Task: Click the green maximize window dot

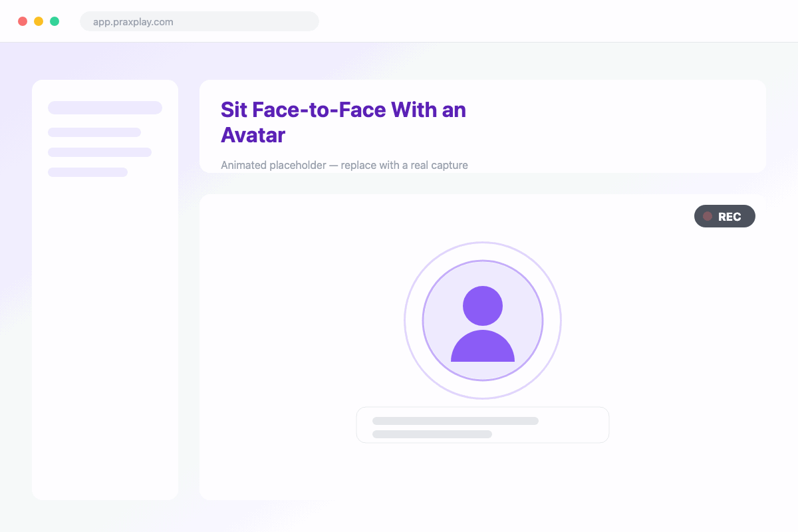Action: click(55, 21)
